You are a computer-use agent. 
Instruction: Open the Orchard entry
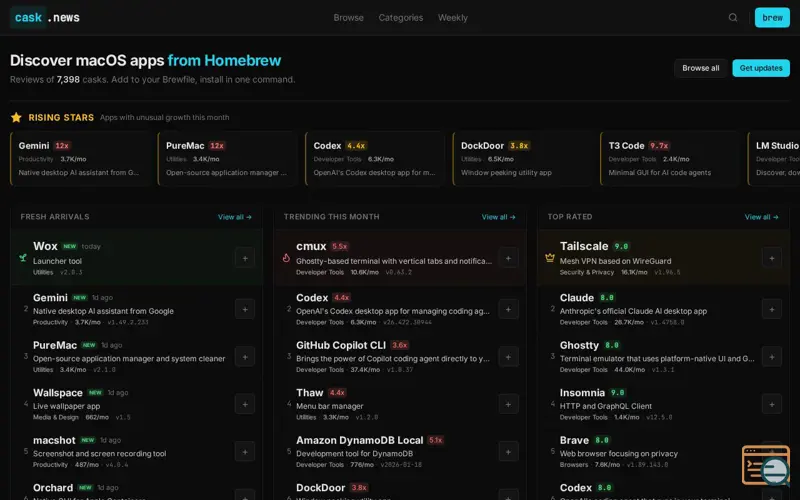pos(137,489)
